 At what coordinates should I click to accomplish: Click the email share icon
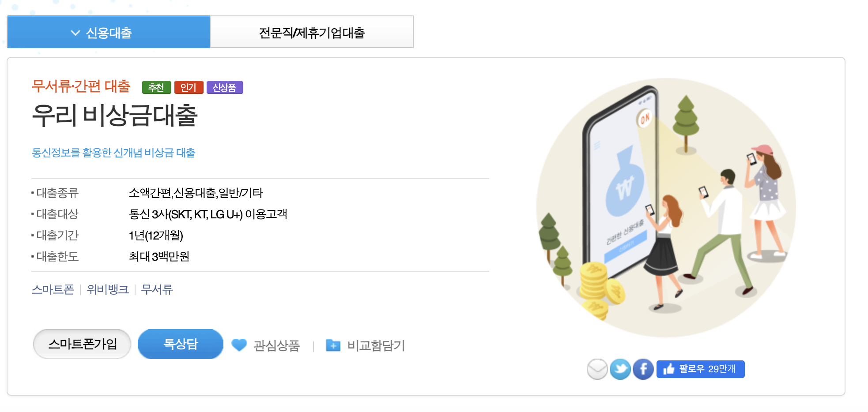point(597,369)
